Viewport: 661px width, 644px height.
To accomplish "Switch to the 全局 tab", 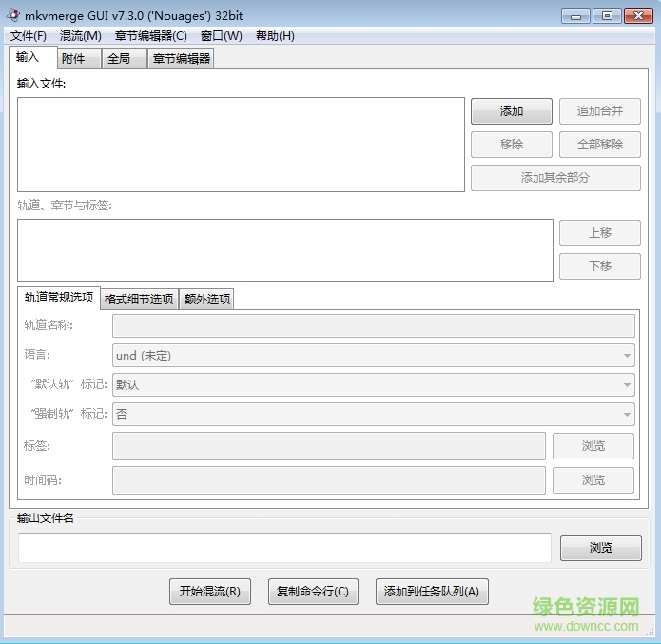I will tap(119, 59).
